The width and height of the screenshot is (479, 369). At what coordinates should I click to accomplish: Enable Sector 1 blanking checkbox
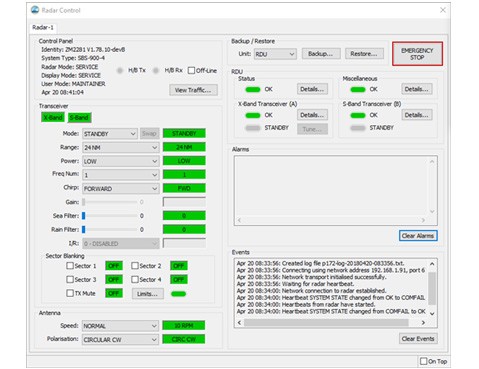coord(70,266)
